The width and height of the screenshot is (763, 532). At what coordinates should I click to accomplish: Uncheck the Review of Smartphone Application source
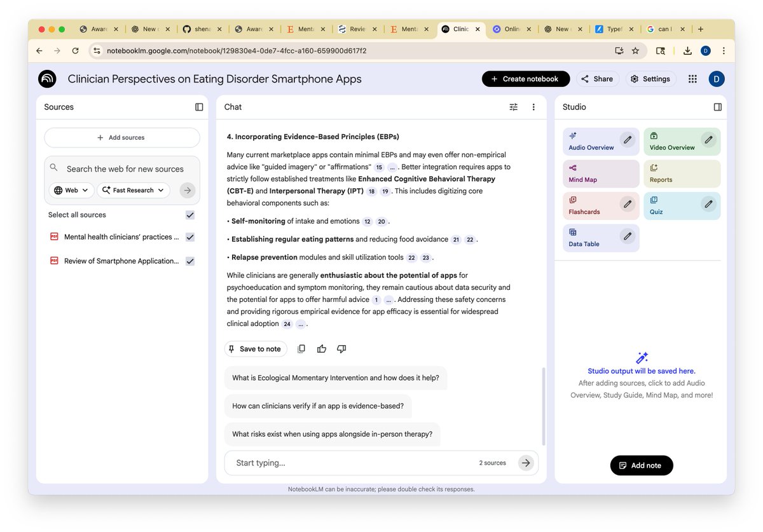pos(190,261)
